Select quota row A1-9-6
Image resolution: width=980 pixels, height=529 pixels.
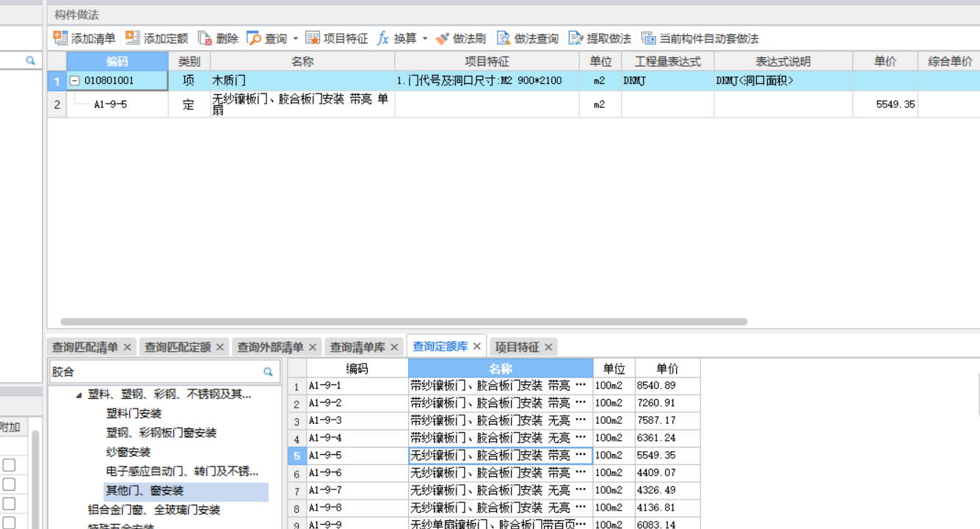(x=494, y=473)
